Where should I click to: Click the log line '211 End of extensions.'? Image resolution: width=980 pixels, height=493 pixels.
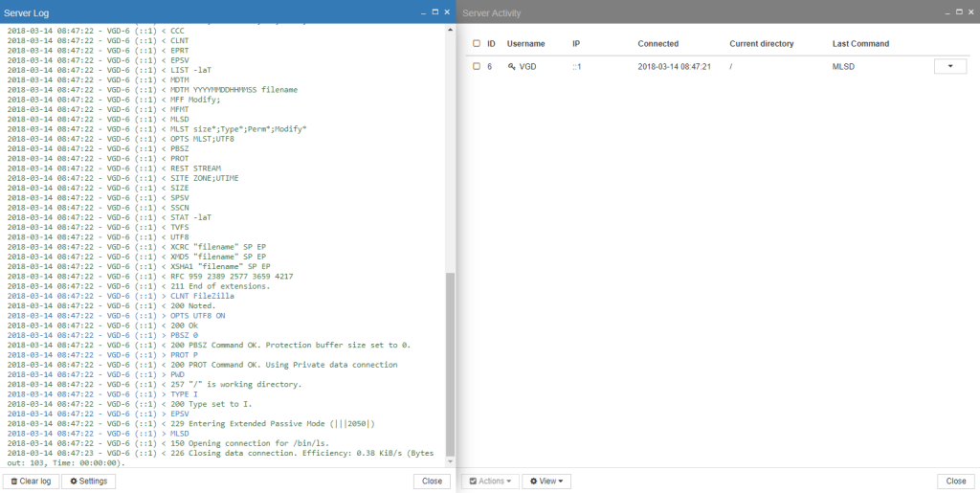(x=139, y=286)
